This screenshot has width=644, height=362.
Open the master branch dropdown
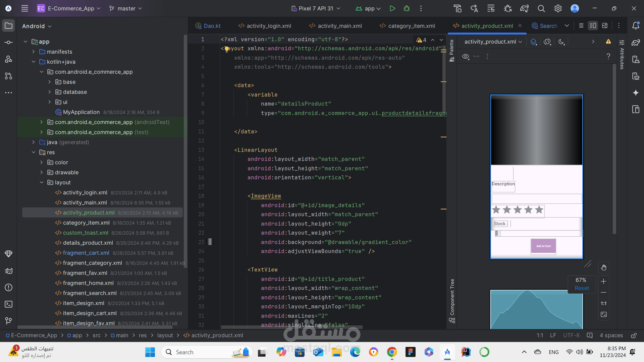coord(125,8)
